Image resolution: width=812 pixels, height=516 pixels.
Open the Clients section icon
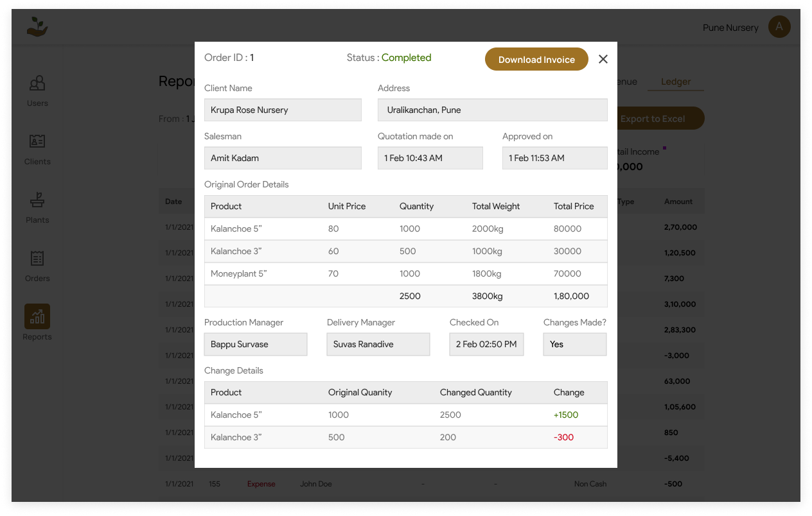37,142
